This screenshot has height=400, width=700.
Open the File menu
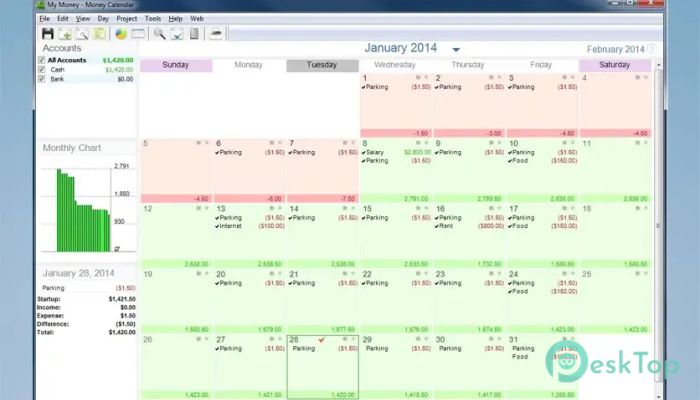point(44,18)
